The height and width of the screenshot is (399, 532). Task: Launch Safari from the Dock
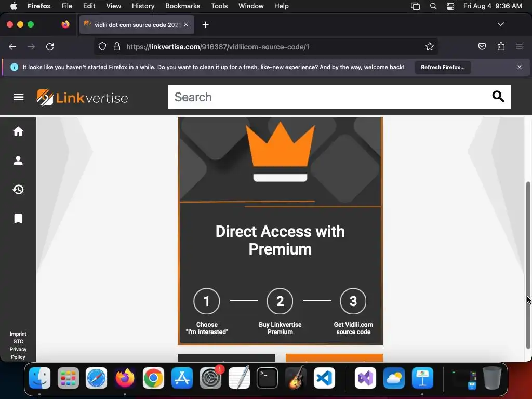point(96,378)
